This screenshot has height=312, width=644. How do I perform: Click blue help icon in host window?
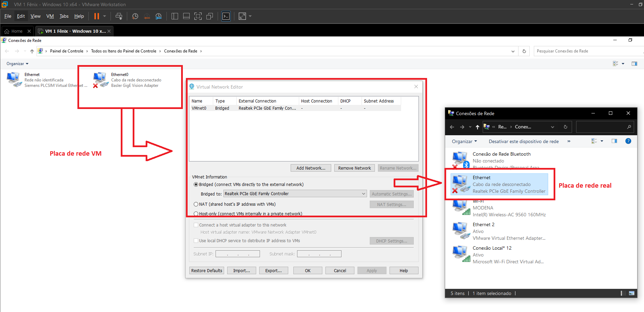(628, 141)
